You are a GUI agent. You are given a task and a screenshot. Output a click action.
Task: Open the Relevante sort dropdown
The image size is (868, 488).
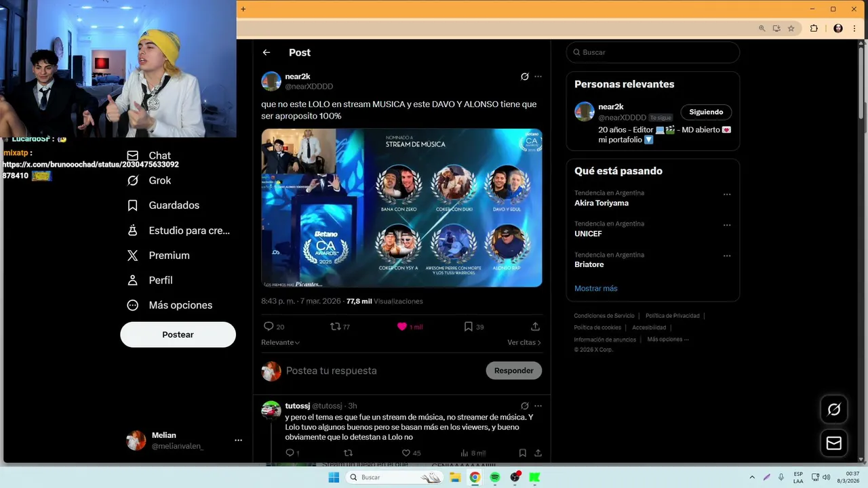point(281,342)
